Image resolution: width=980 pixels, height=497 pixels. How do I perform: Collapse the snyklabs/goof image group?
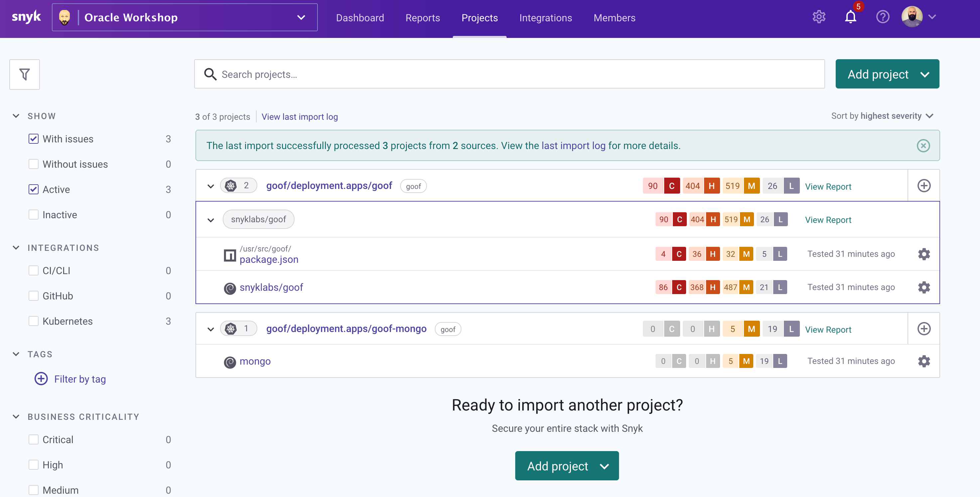[210, 220]
